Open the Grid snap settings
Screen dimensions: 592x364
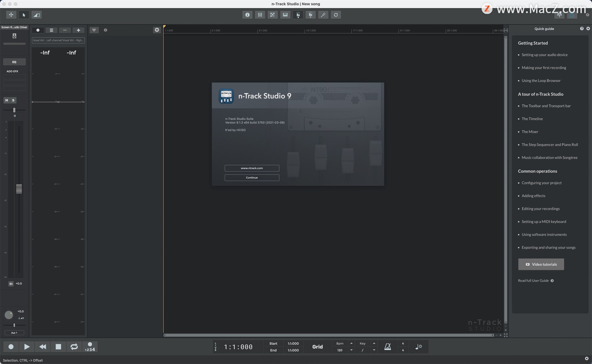318,347
